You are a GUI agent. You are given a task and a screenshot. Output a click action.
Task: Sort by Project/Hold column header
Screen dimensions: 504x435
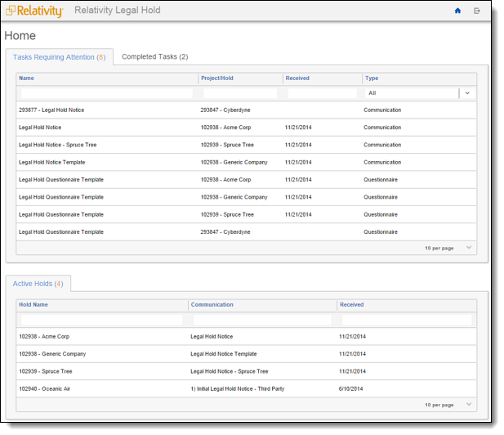(217, 78)
